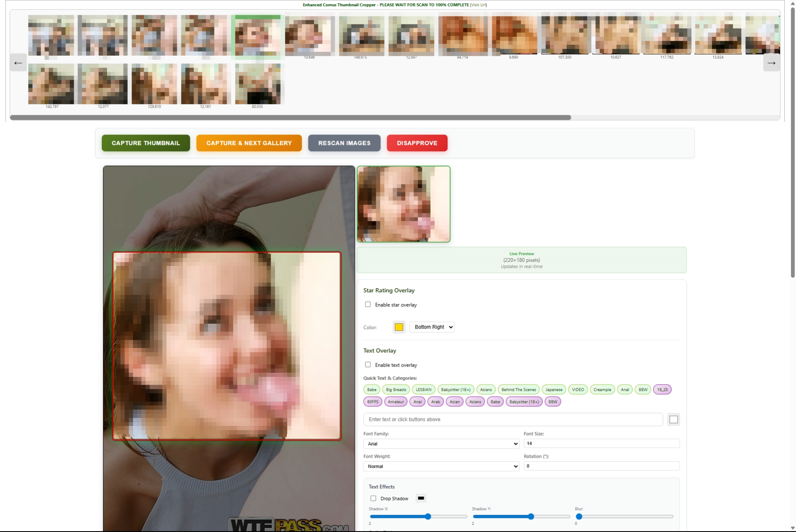Open the text color picker beside the text field

674,419
